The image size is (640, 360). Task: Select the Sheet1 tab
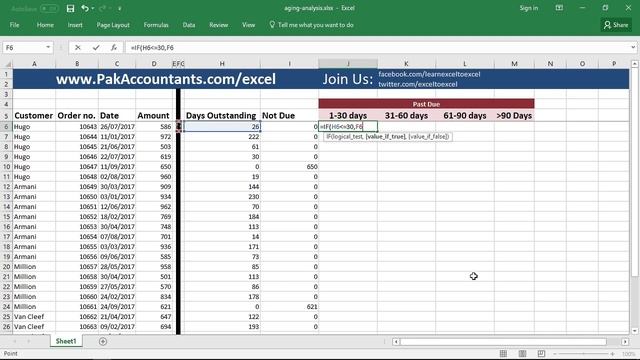pos(66,341)
